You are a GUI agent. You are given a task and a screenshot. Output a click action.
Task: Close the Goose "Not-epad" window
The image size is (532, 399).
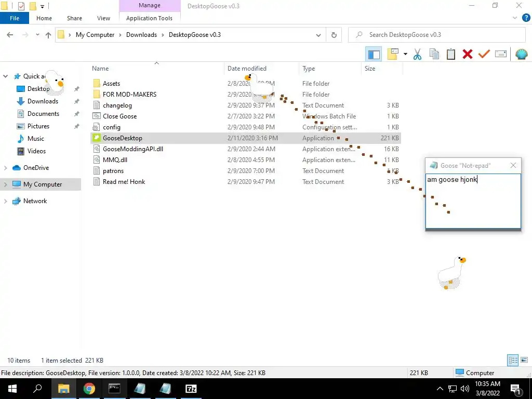tap(513, 165)
